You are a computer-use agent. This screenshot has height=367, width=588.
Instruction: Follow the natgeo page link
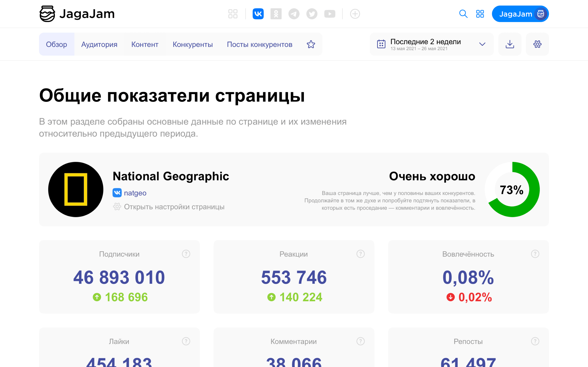135,193
